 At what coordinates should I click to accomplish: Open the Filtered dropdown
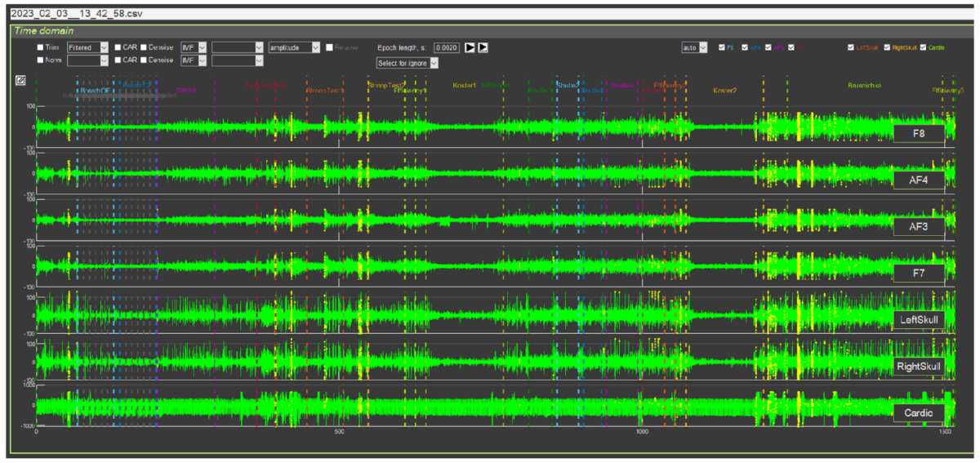click(87, 47)
